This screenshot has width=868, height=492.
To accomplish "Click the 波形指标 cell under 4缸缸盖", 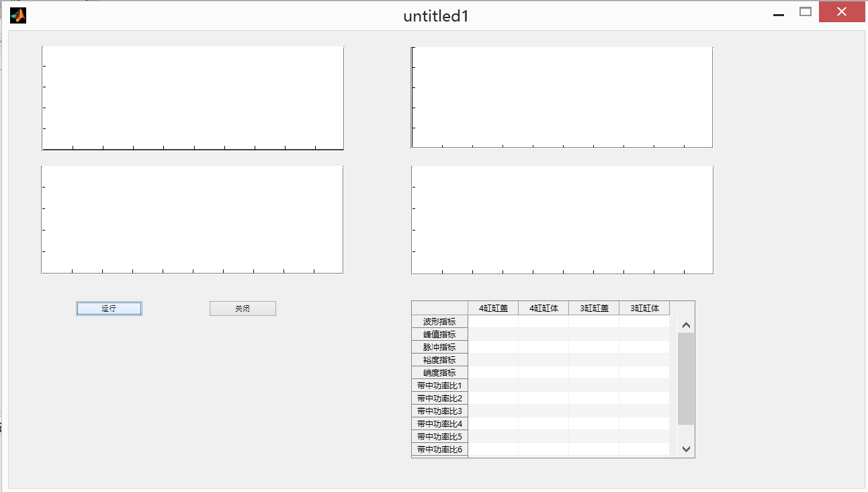I will pyautogui.click(x=493, y=321).
